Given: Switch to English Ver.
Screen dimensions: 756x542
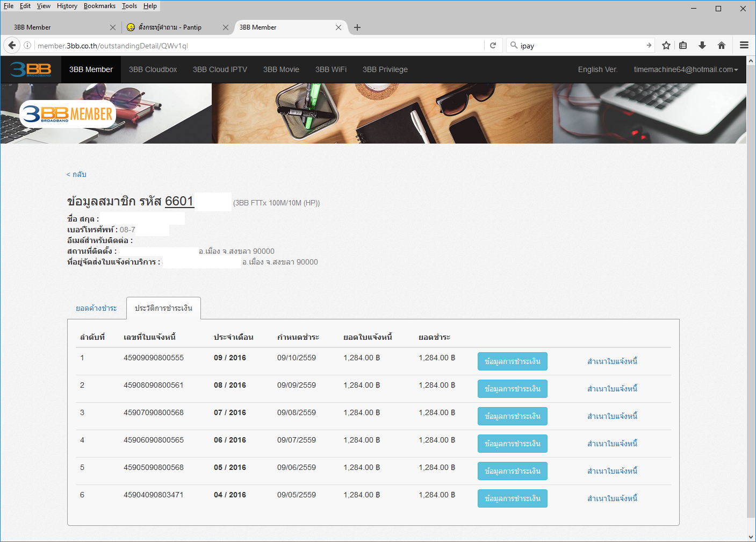Looking at the screenshot, I should point(597,69).
